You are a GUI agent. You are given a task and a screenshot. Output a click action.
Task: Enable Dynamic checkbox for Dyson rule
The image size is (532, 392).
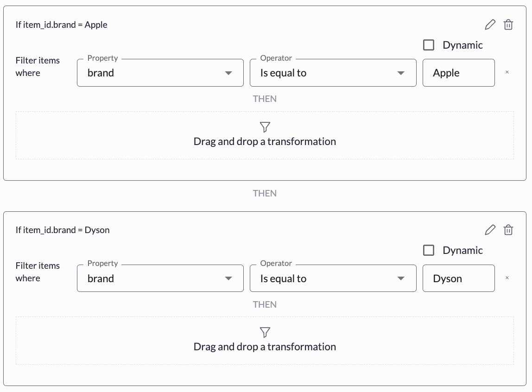[429, 250]
